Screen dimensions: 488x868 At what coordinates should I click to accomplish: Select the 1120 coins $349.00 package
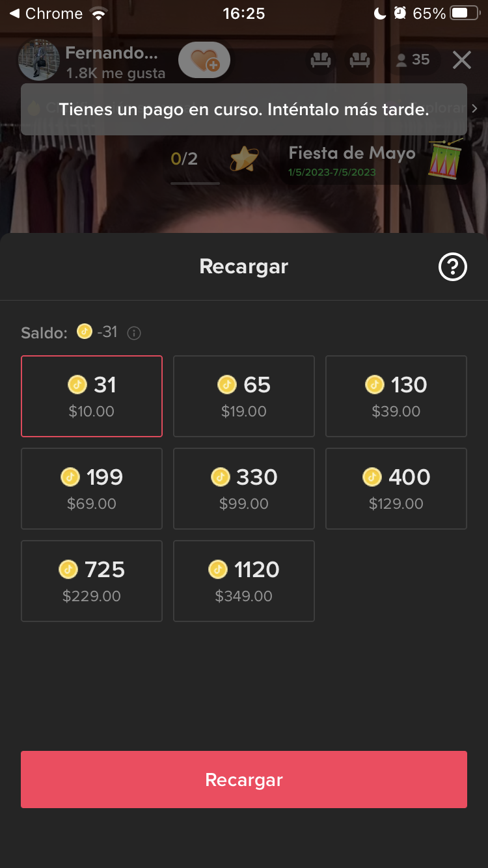[244, 581]
